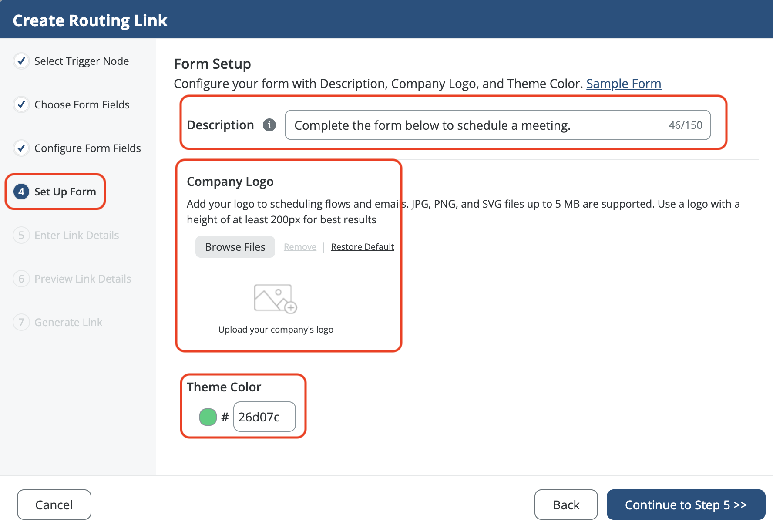The height and width of the screenshot is (532, 773).
Task: Click the Choose Form Fields checkmark icon
Action: coord(21,104)
